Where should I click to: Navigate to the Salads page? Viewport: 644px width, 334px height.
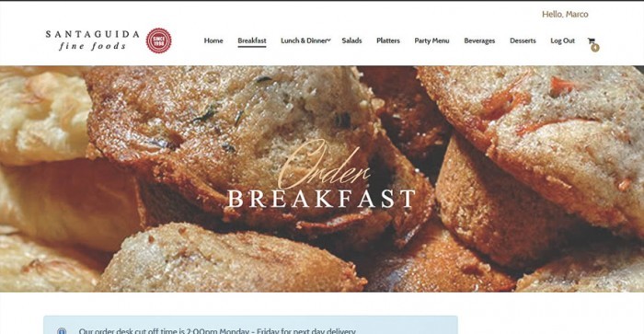(x=352, y=40)
